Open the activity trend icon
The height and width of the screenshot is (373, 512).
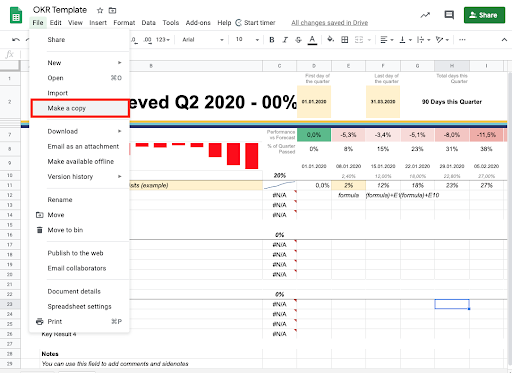point(425,15)
